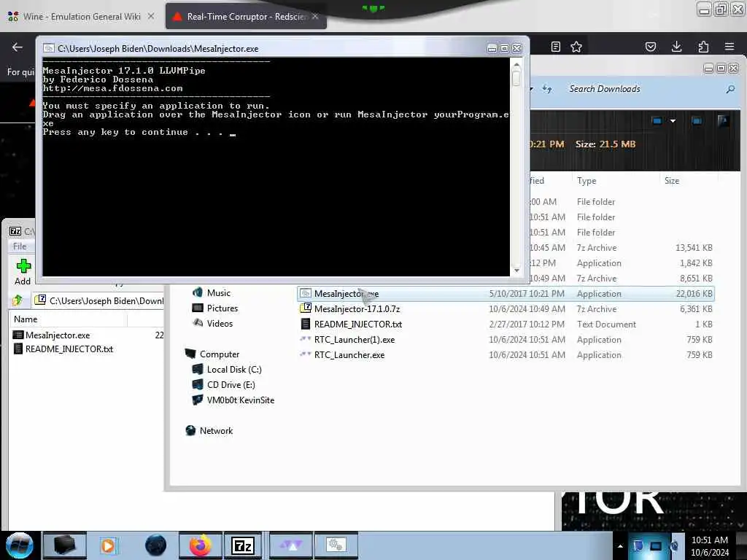
Task: Click the Add button in 7-Zip
Action: (23, 272)
